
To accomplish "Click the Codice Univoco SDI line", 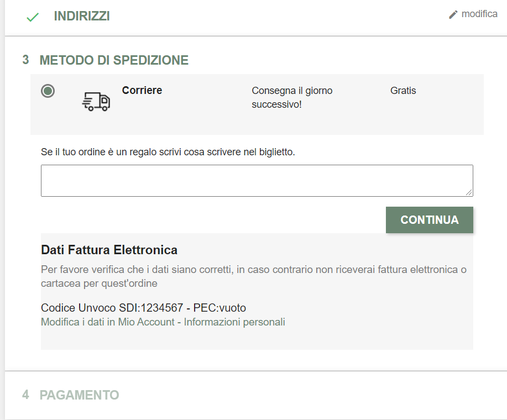I will (143, 308).
